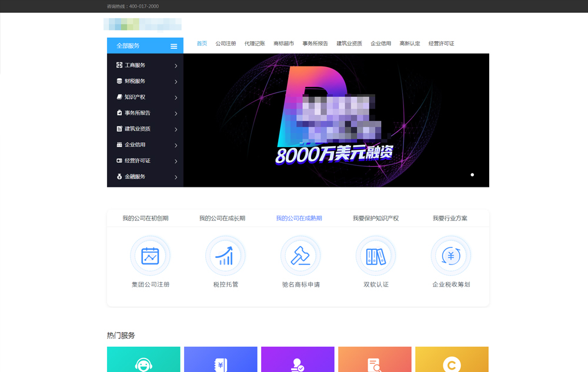Switch to the 我要保护知识产权 tab

click(x=376, y=218)
